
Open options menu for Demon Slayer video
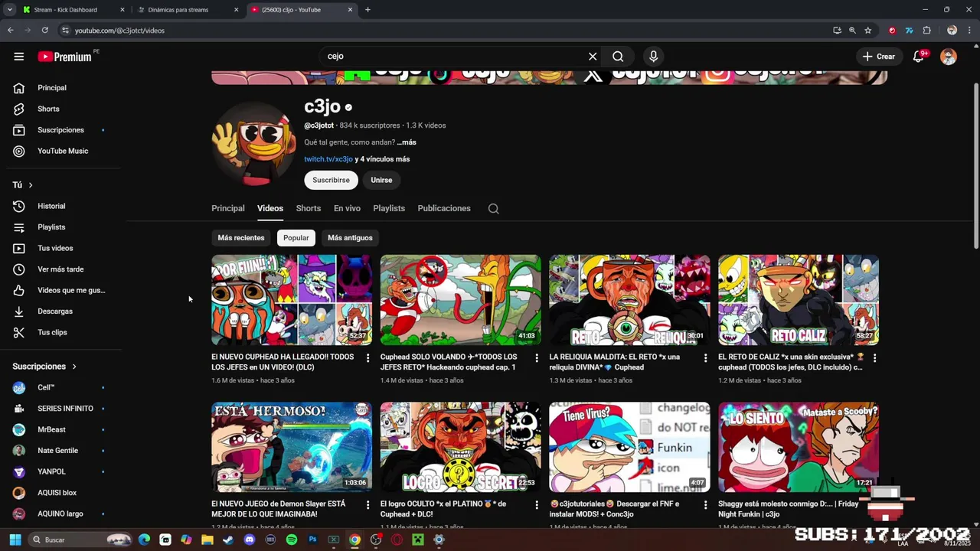[x=367, y=505]
